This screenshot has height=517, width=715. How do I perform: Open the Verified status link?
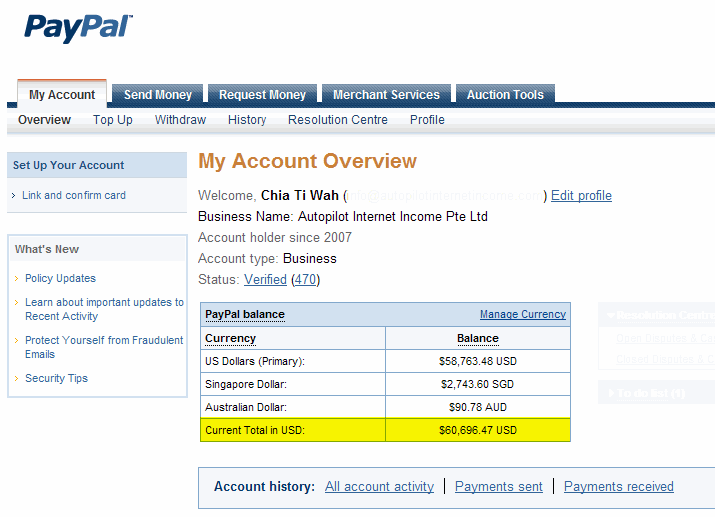tap(265, 279)
